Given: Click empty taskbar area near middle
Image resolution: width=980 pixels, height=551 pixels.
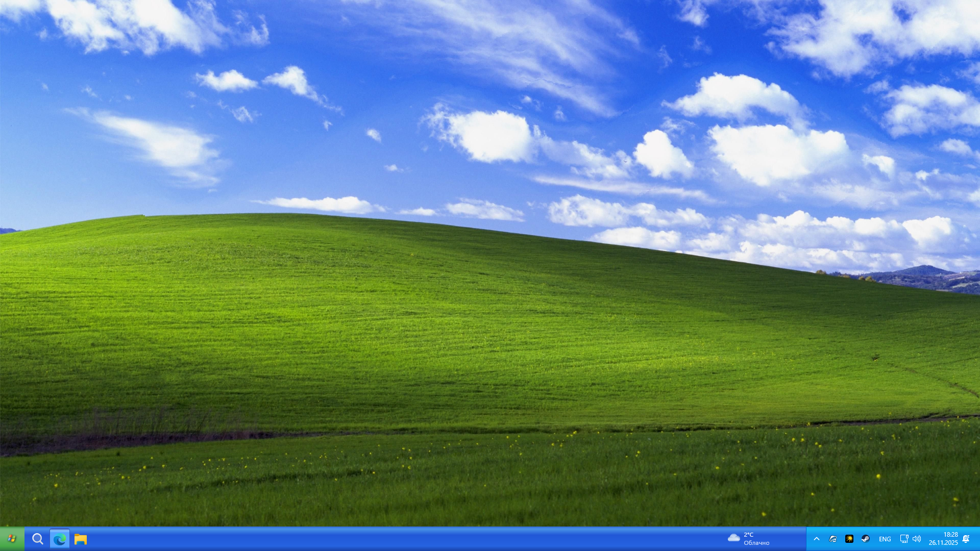Looking at the screenshot, I should click(x=408, y=539).
